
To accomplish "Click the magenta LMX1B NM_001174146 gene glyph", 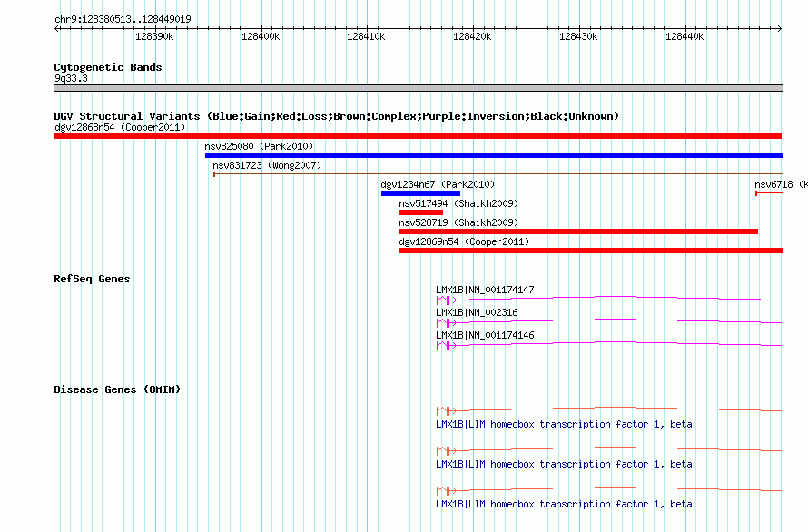I will tap(609, 345).
